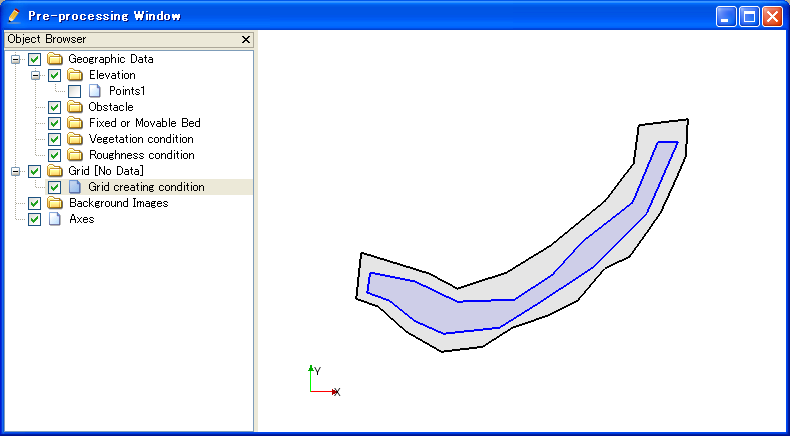Select Vegetation condition label
Image resolution: width=790 pixels, height=436 pixels.
tap(141, 139)
